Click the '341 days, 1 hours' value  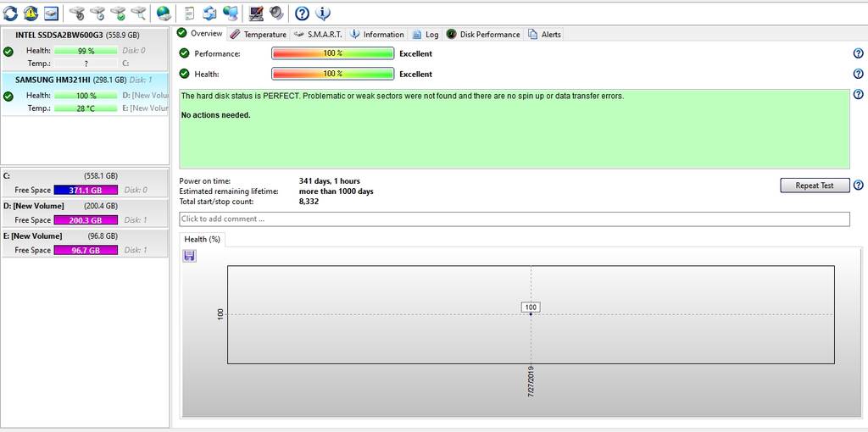pos(330,181)
